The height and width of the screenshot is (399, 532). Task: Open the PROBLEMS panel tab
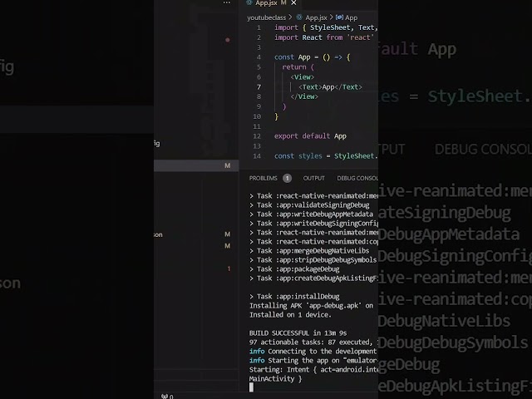click(x=263, y=179)
